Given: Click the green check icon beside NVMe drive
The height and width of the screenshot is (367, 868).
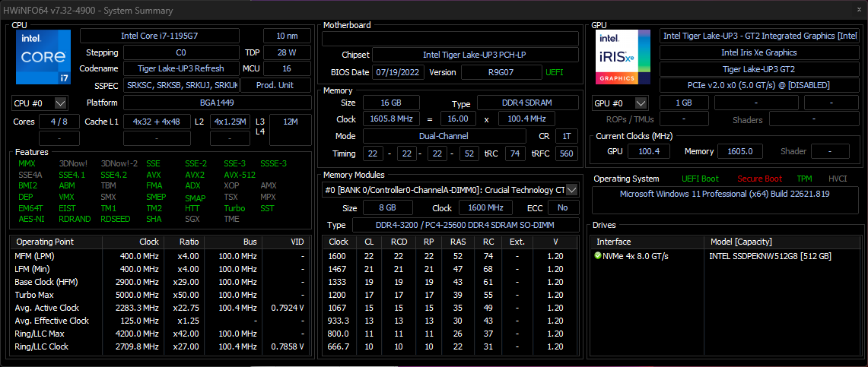Looking at the screenshot, I should click(597, 256).
